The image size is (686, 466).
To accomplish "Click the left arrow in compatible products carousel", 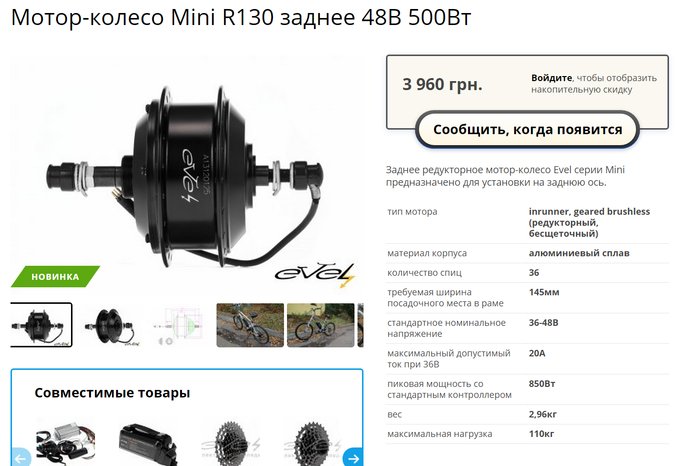I will click(x=20, y=458).
